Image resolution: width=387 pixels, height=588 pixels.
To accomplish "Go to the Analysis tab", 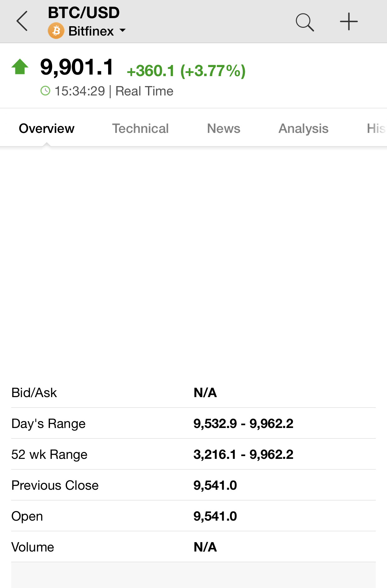I will 303,129.
